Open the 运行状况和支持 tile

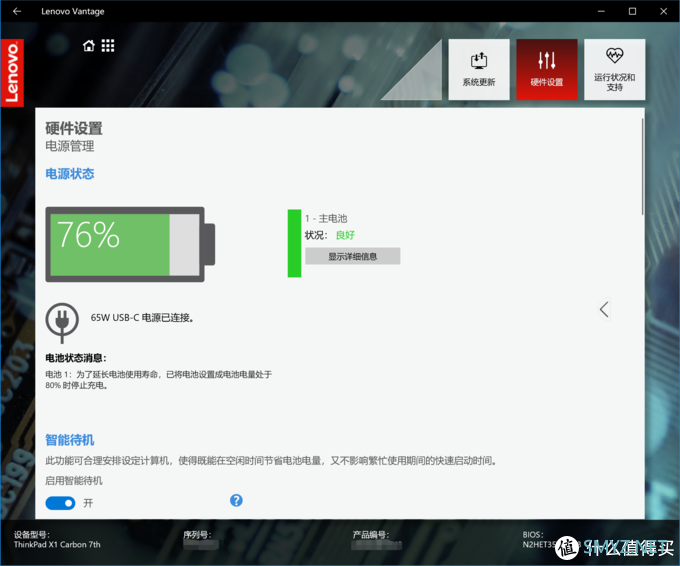click(615, 69)
